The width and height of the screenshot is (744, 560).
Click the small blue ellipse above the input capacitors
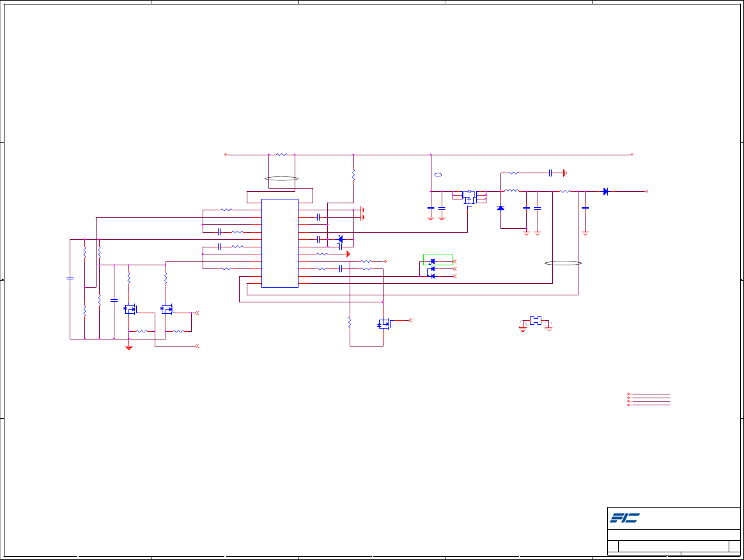(438, 175)
